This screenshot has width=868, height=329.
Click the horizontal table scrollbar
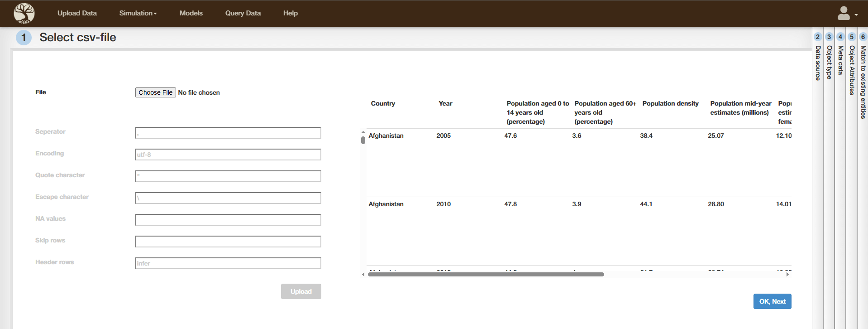click(x=486, y=274)
